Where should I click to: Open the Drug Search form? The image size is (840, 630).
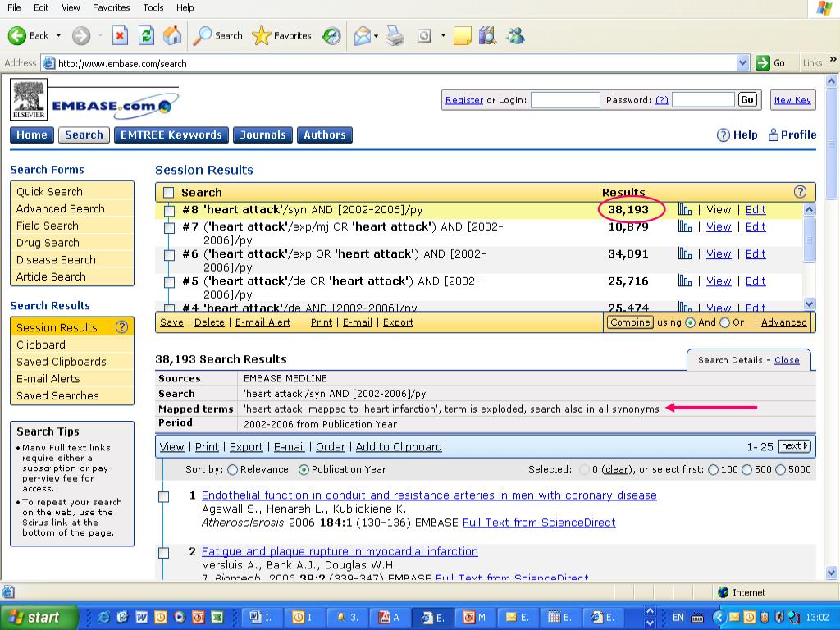coord(48,243)
